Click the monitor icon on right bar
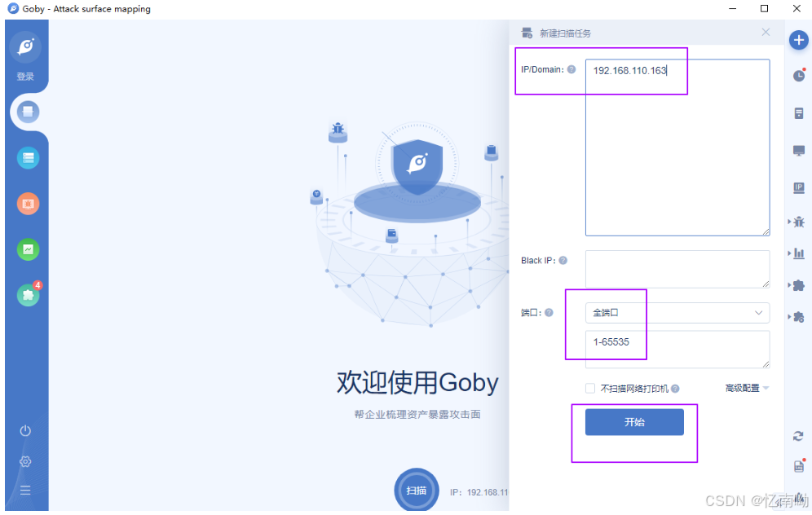The width and height of the screenshot is (812, 515). pos(799,151)
